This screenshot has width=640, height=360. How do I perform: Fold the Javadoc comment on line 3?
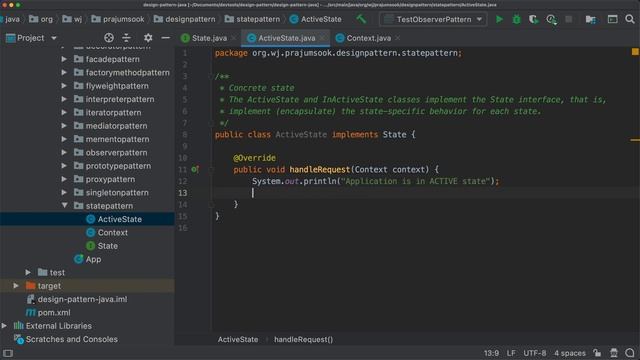click(211, 76)
